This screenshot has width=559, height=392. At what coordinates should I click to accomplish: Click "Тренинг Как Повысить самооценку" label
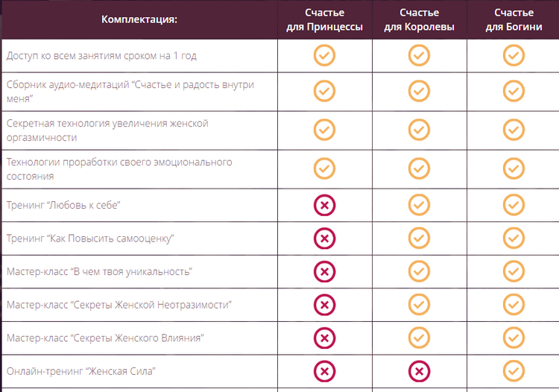click(x=89, y=238)
